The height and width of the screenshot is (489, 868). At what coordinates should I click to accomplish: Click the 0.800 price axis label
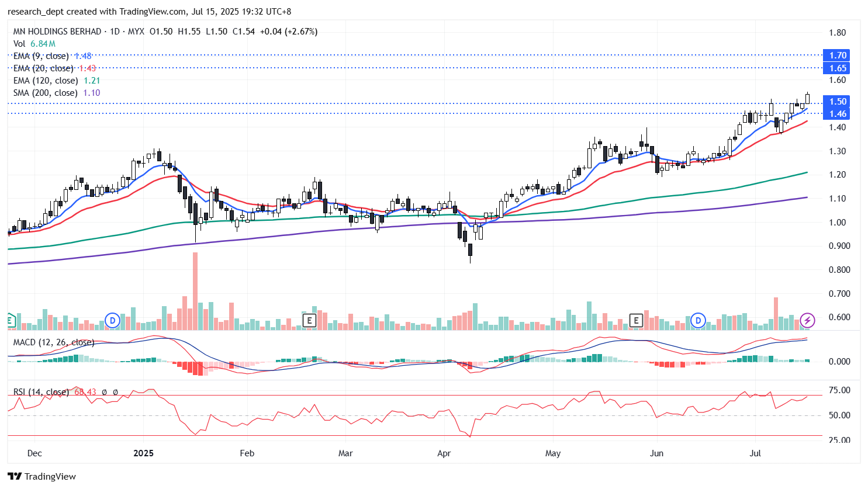click(x=839, y=270)
